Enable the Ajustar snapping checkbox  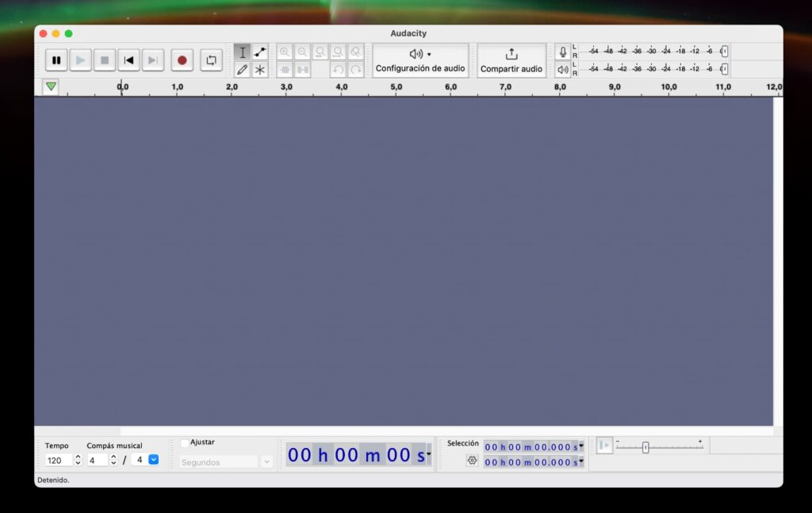[185, 442]
